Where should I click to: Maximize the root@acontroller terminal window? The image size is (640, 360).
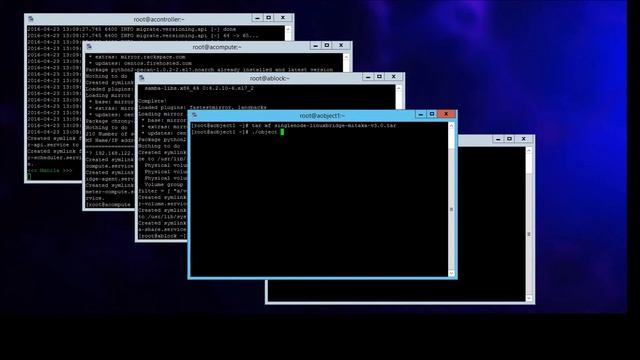pos(269,18)
